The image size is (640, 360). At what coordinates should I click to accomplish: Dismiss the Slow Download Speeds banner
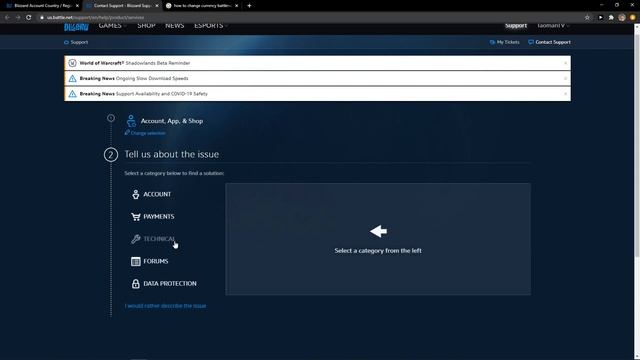565,78
